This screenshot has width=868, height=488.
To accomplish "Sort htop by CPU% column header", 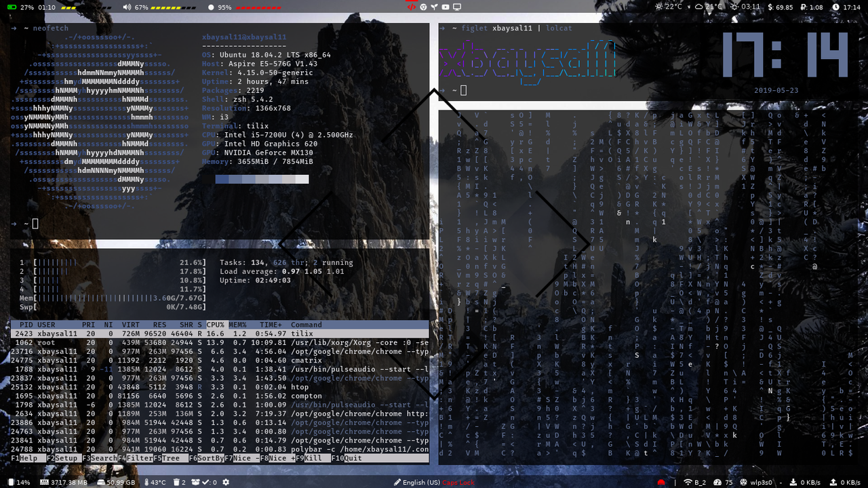I will pos(216,325).
